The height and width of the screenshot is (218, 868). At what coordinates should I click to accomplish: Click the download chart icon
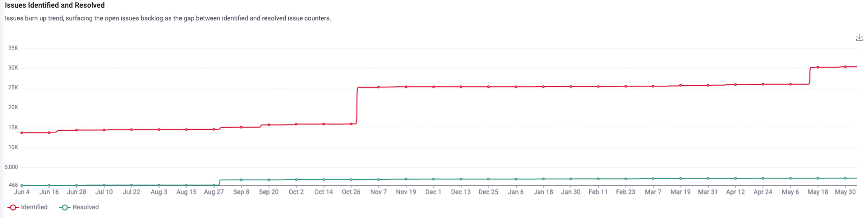(859, 38)
